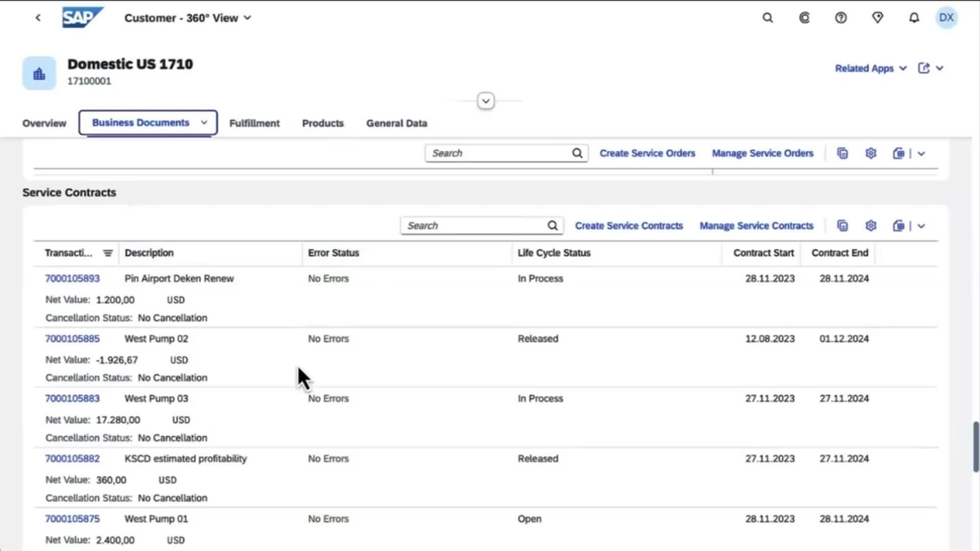Switch to the Fulfillment tab
This screenshot has width=980, height=551.
[x=254, y=123]
